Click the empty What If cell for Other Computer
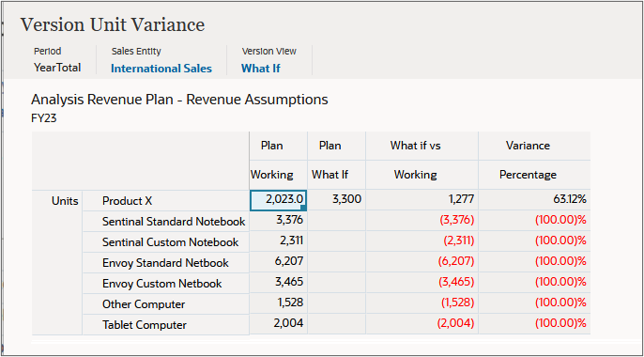The width and height of the screenshot is (644, 357). tap(336, 303)
